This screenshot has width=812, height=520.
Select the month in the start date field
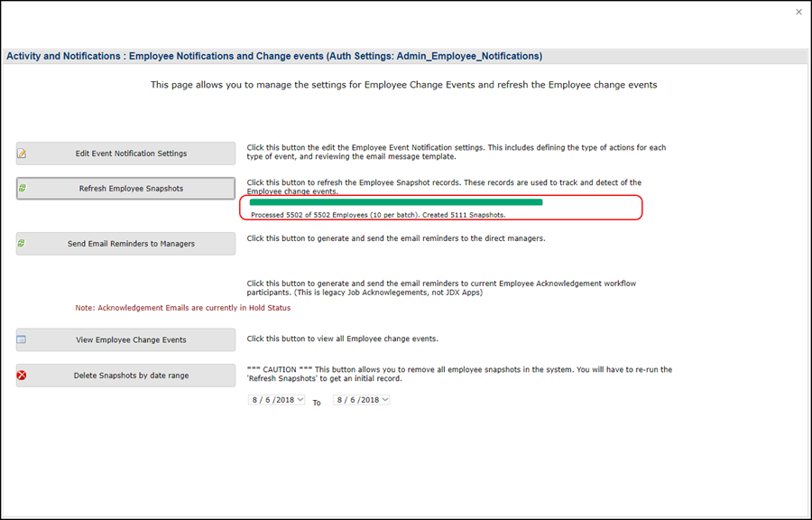coord(255,400)
